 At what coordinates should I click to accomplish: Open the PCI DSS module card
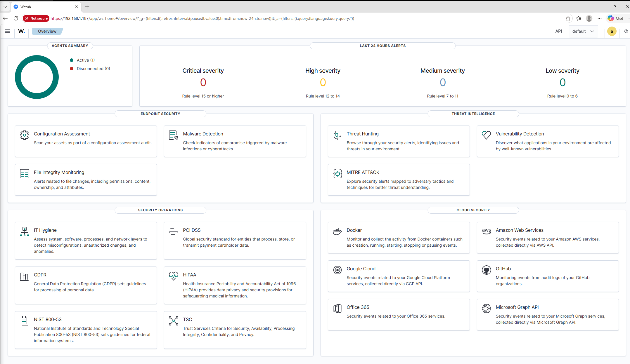(235, 241)
